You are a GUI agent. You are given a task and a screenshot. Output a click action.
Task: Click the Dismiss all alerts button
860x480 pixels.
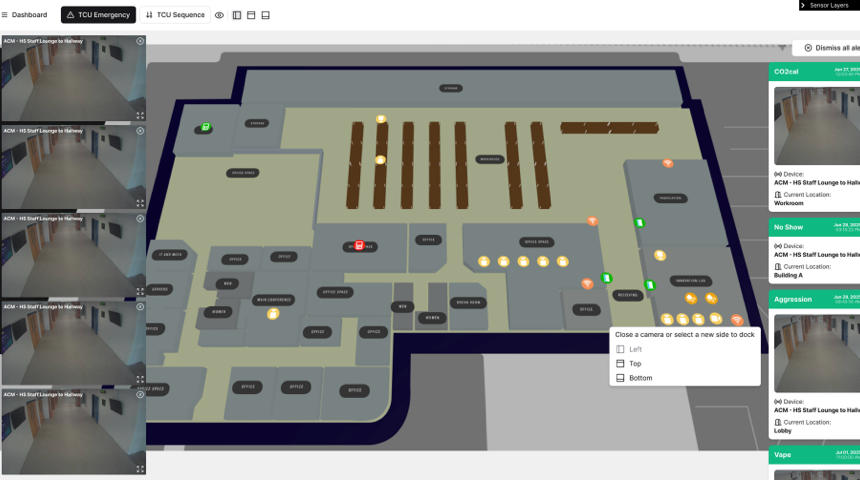tap(825, 48)
